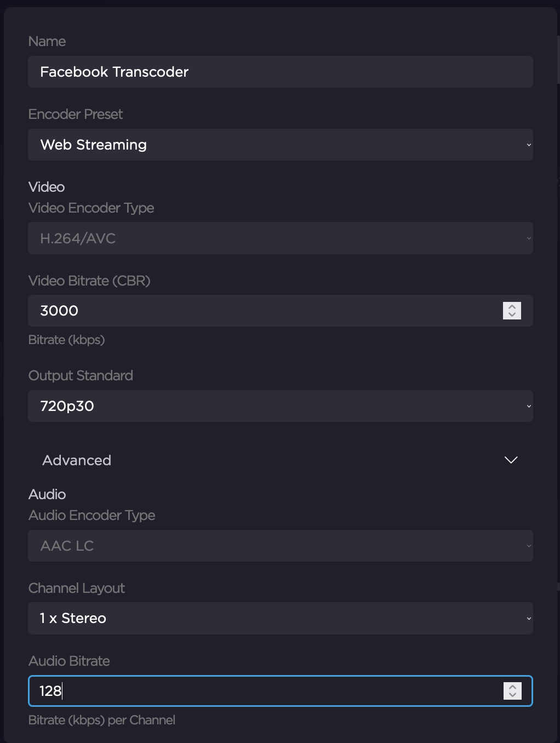Screen dimensions: 560x743
Task: Expand the Advanced section label
Action: tap(77, 460)
